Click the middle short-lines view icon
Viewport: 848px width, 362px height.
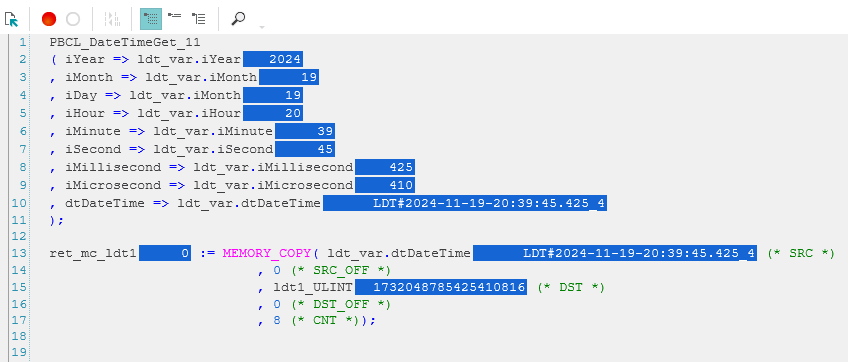(x=174, y=18)
